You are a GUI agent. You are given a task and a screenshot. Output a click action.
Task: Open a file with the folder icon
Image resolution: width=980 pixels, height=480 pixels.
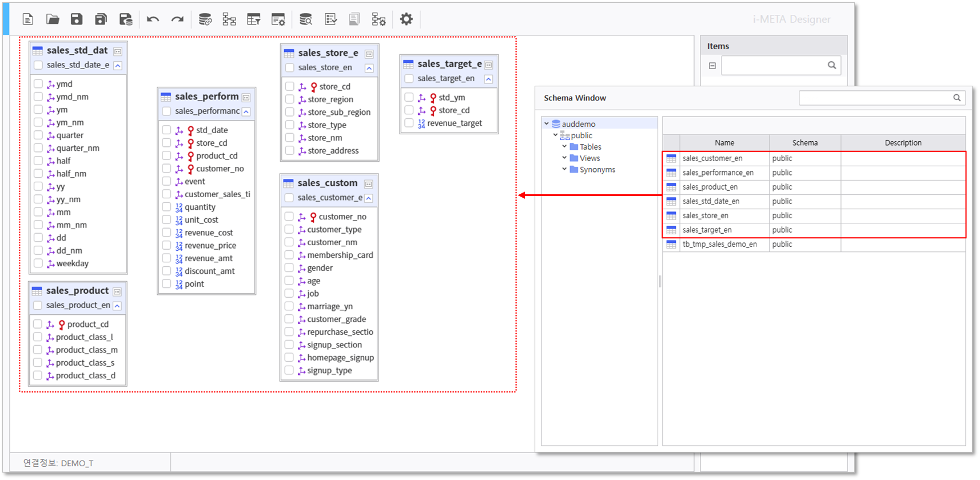pos(53,19)
